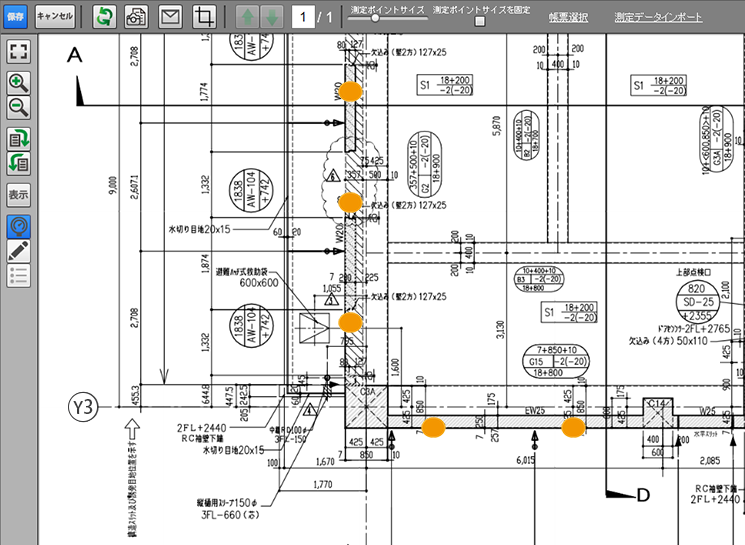Select the crop tool icon

coord(204,17)
